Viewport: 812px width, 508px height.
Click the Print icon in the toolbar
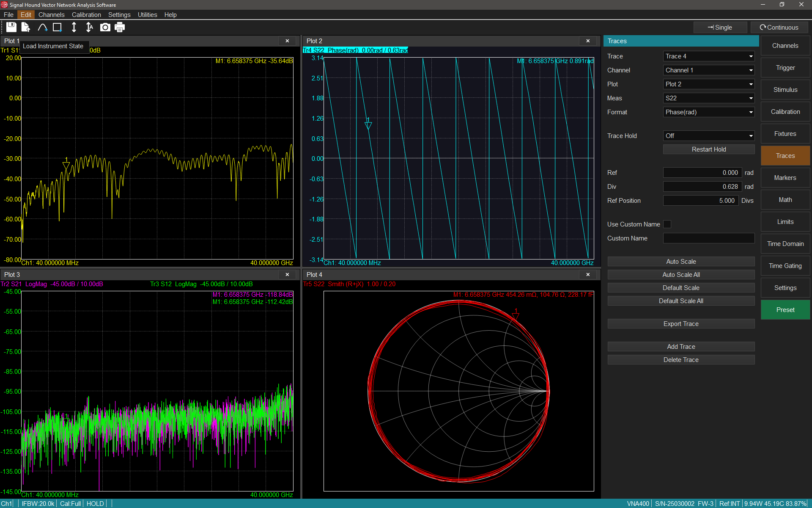pos(120,28)
